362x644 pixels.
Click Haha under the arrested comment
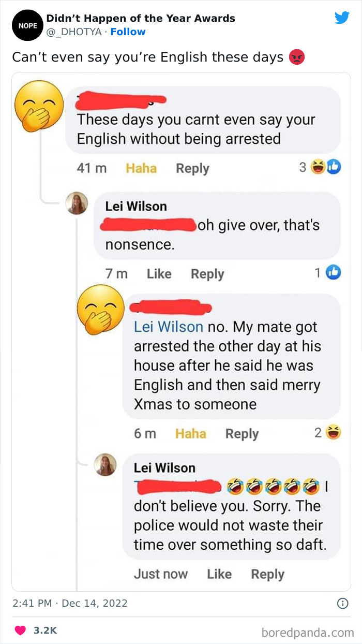pos(141,168)
